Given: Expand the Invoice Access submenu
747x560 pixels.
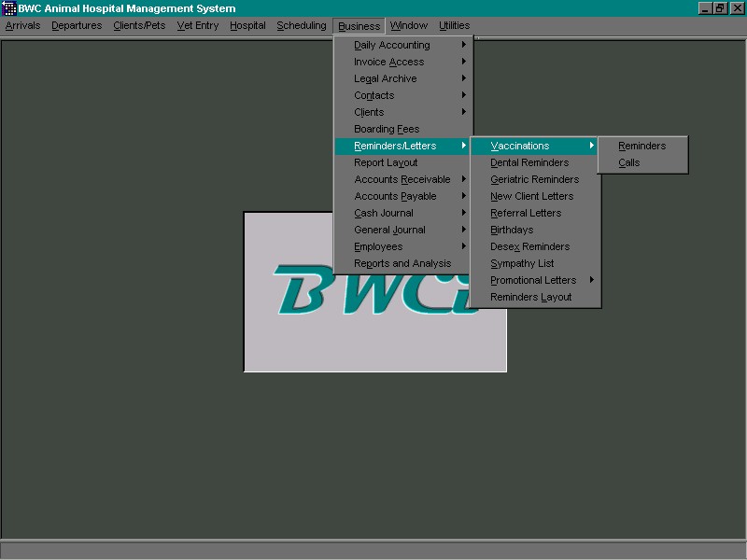Looking at the screenshot, I should (x=403, y=62).
